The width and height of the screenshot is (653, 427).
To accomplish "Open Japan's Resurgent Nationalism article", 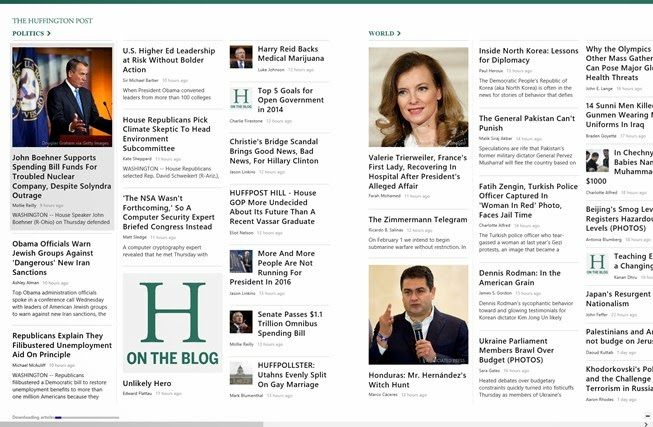I will (x=618, y=299).
